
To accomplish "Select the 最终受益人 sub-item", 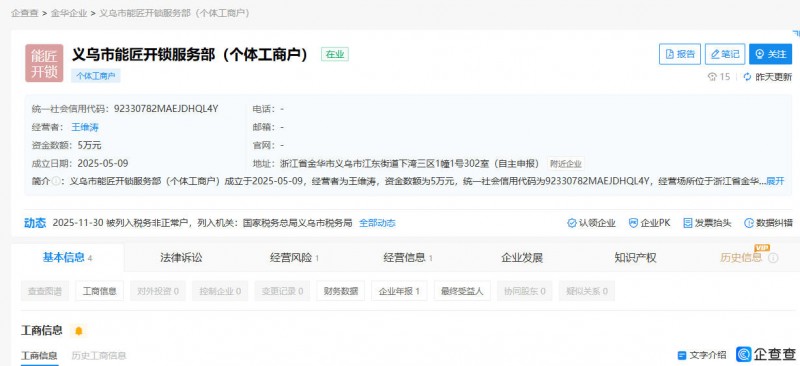I will click(x=462, y=291).
